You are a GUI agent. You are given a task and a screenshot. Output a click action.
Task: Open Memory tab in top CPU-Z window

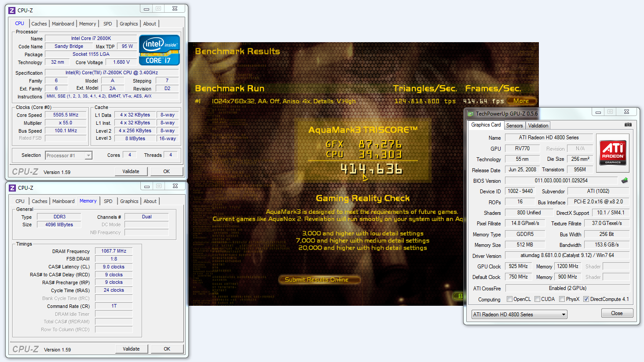(x=88, y=24)
